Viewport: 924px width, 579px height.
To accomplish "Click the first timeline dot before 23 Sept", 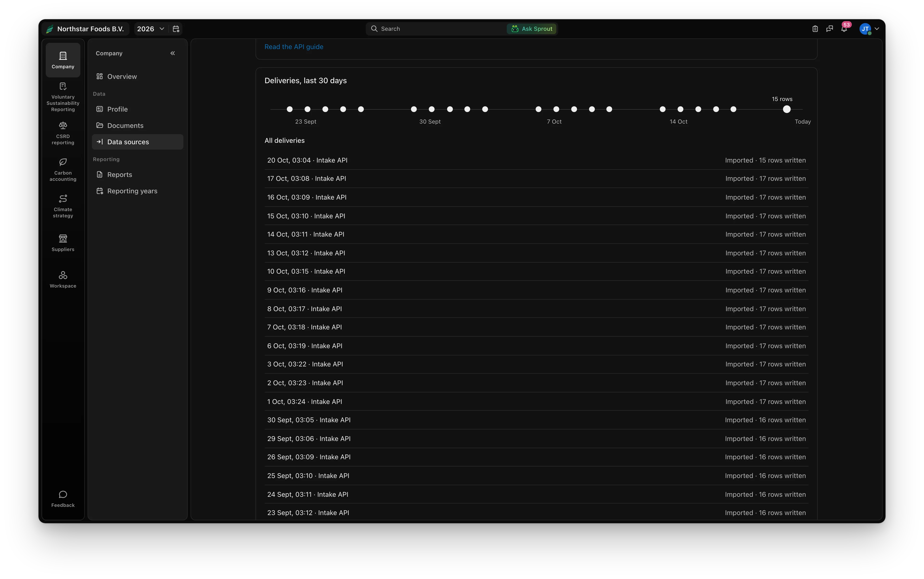I will pos(290,109).
